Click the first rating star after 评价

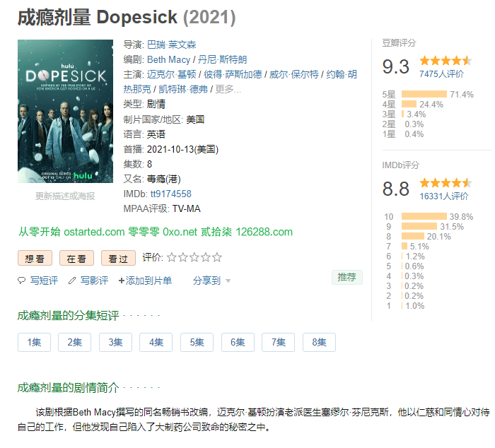coord(172,257)
